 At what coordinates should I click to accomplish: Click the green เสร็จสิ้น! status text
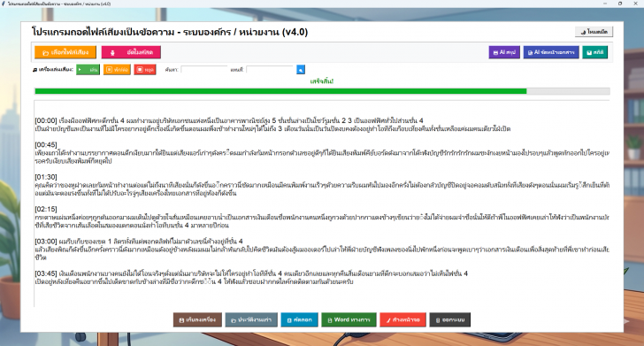(x=322, y=81)
